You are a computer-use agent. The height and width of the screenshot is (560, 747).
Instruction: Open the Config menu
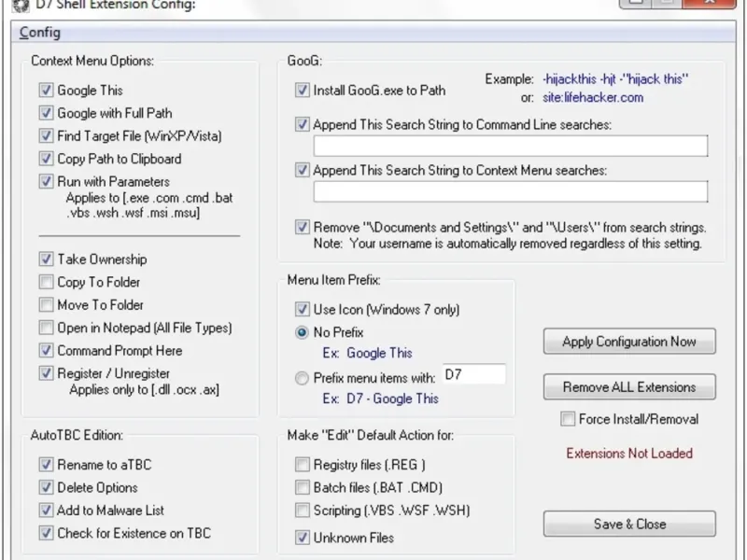pos(39,33)
